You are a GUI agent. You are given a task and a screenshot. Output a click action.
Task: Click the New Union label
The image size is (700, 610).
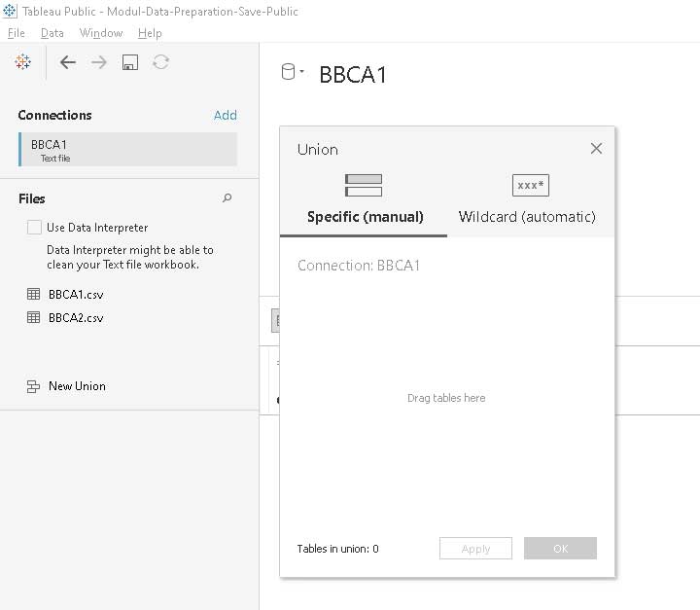click(x=77, y=386)
